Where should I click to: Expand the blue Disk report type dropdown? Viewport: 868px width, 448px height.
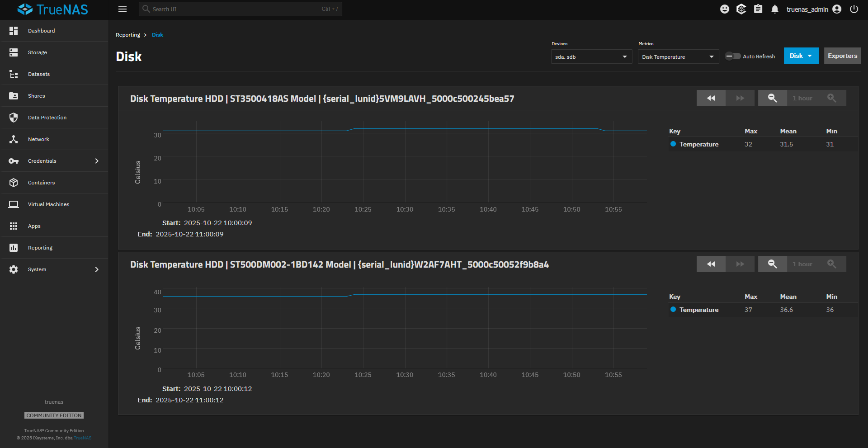(x=801, y=56)
